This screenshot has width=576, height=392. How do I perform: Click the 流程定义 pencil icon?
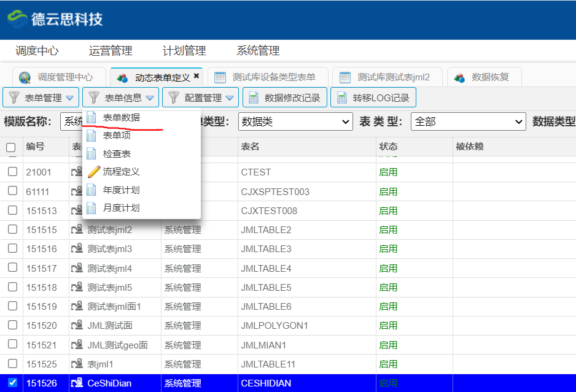(x=93, y=172)
